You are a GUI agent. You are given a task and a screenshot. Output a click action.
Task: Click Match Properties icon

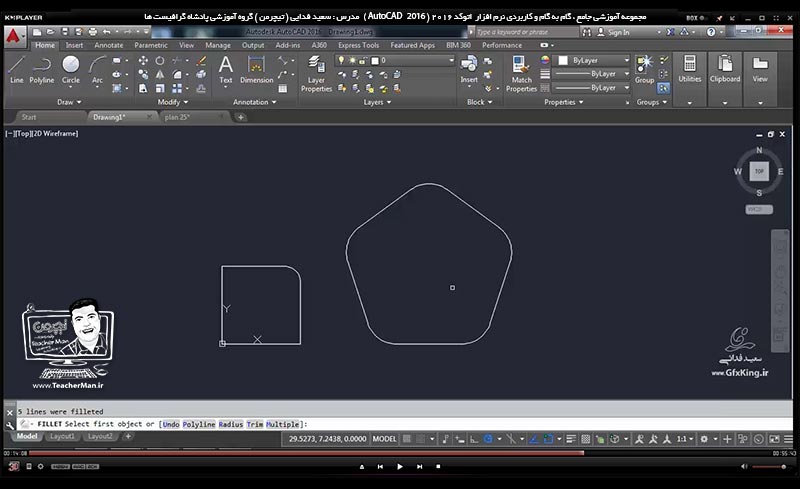(x=521, y=74)
